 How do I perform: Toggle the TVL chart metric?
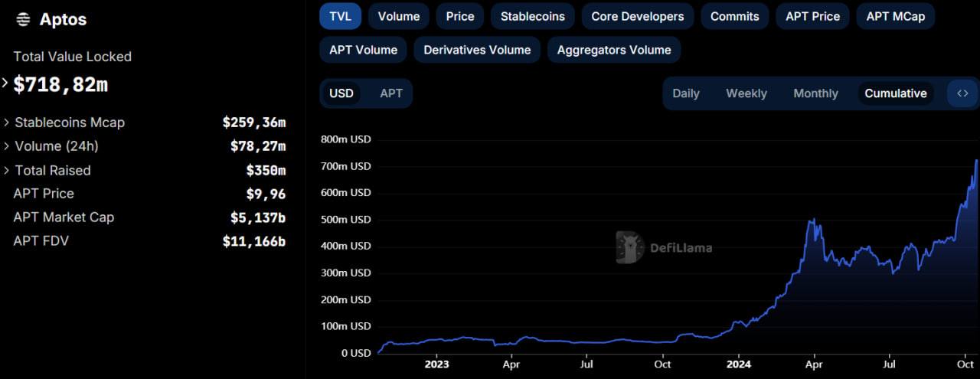coord(340,16)
